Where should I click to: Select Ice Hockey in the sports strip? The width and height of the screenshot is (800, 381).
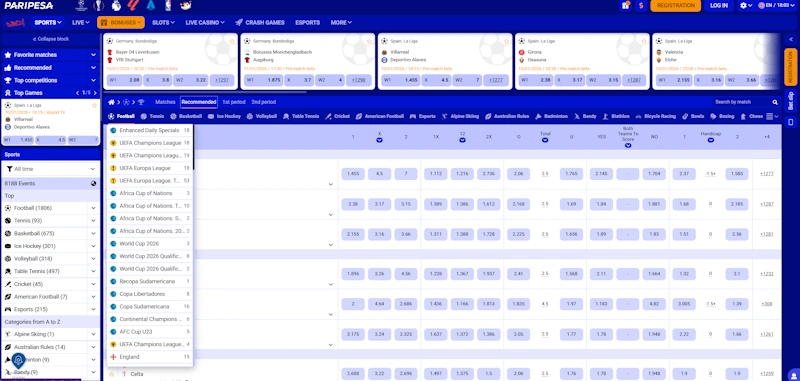pos(224,116)
